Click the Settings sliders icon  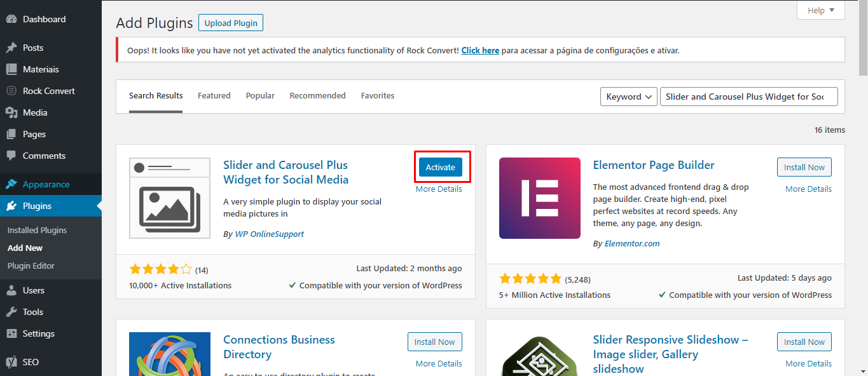[x=11, y=333]
